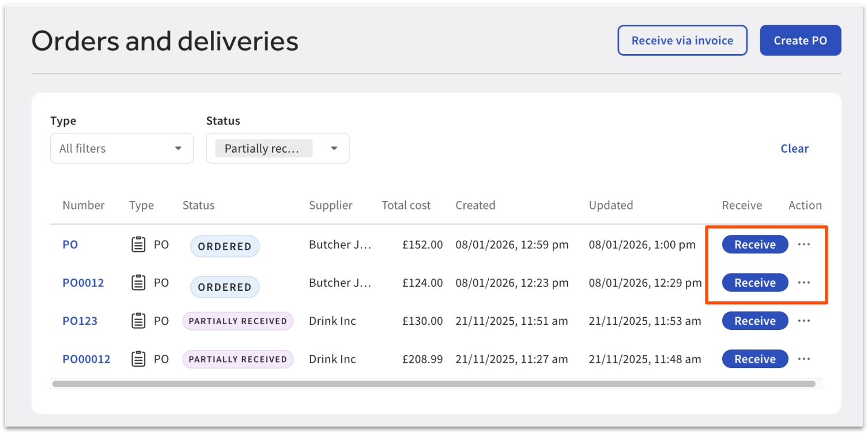Open more actions menu for PO123 row
Viewport: 868px width, 433px height.
803,321
